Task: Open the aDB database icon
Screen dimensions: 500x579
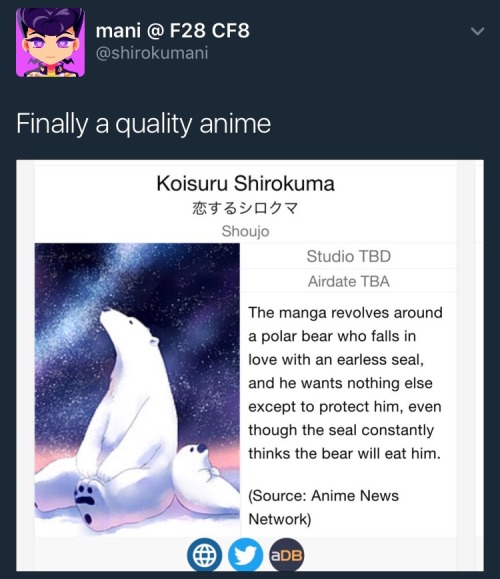Action: [287, 555]
